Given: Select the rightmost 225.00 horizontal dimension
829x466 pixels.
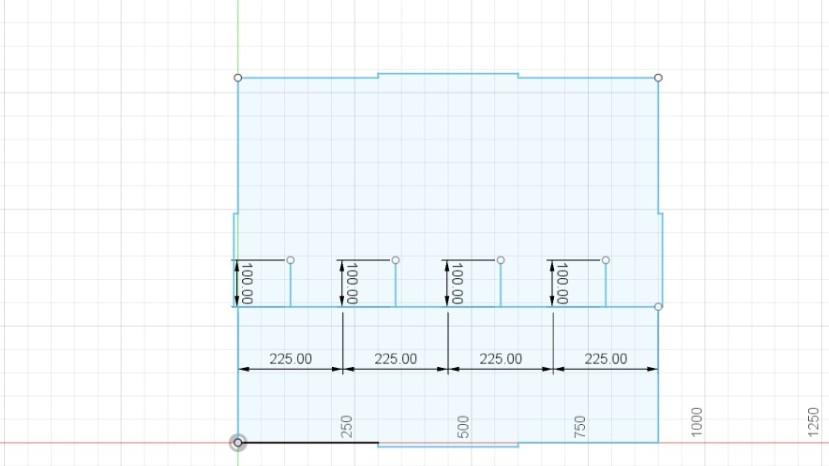Looking at the screenshot, I should pyautogui.click(x=606, y=359).
